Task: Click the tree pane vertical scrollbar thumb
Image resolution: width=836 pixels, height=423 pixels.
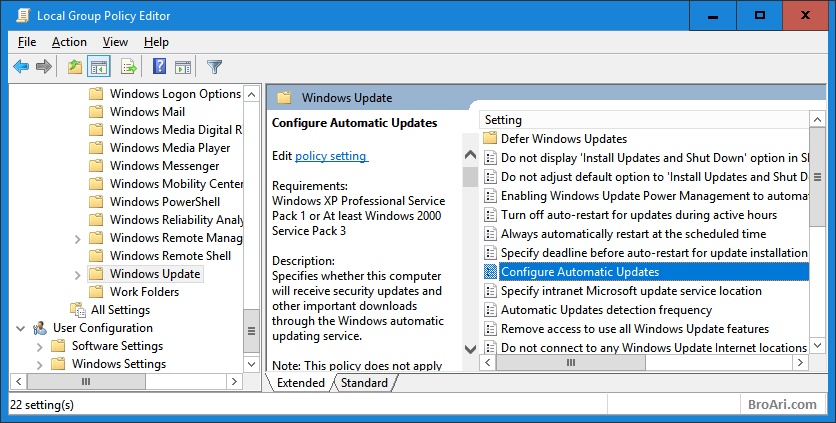Action: click(252, 331)
